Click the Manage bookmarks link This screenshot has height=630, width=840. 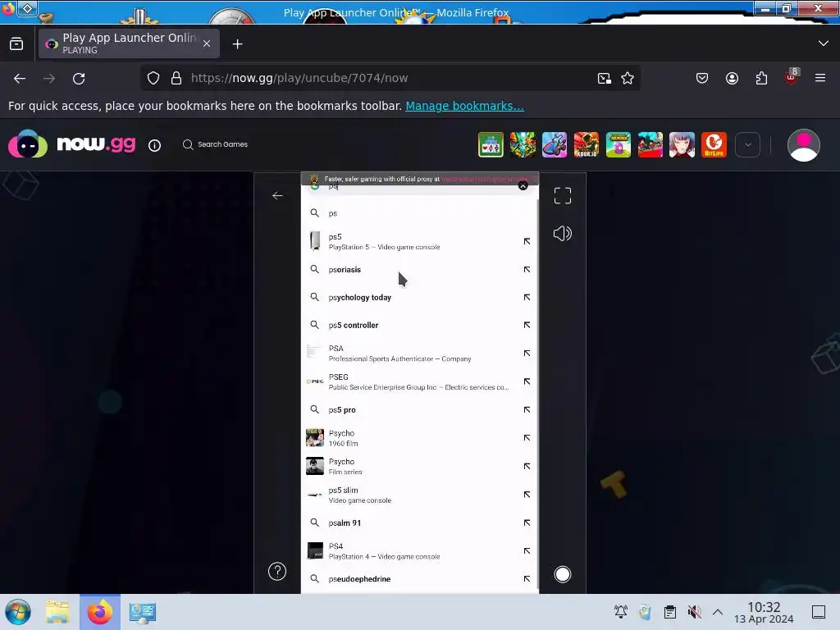[464, 106]
